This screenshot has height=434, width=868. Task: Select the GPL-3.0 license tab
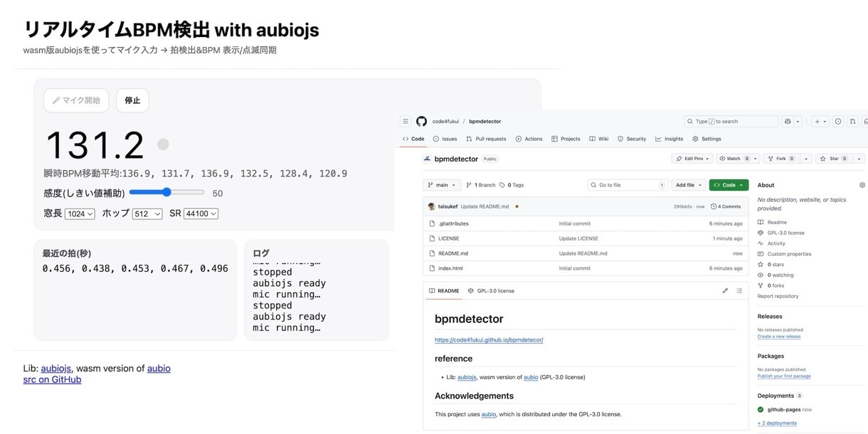point(492,291)
